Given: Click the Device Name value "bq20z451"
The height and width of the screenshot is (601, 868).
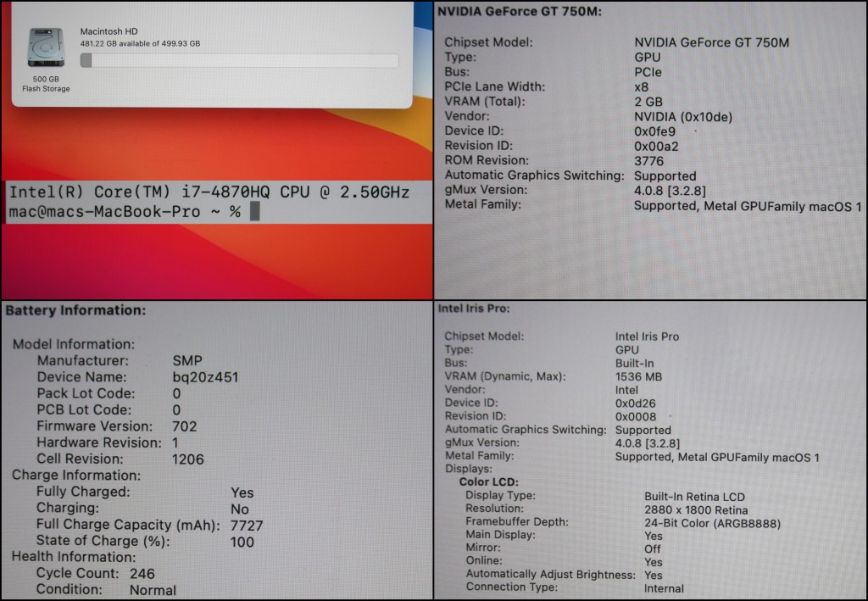Looking at the screenshot, I should (x=205, y=377).
